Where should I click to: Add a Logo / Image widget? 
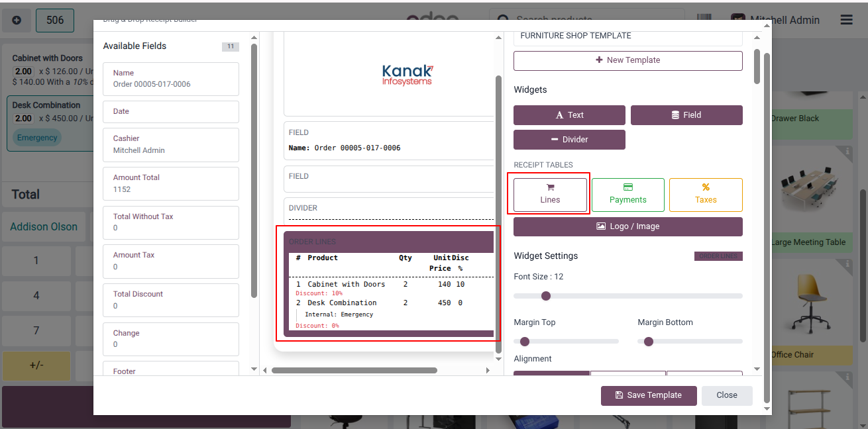tap(628, 226)
